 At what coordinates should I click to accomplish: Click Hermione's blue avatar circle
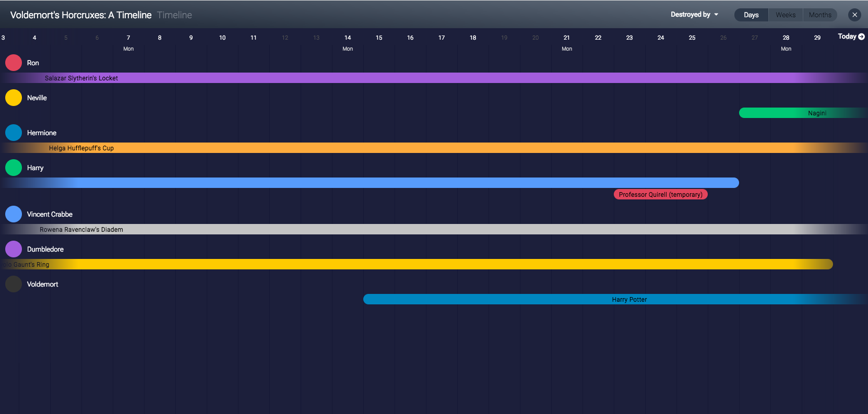[x=14, y=133]
